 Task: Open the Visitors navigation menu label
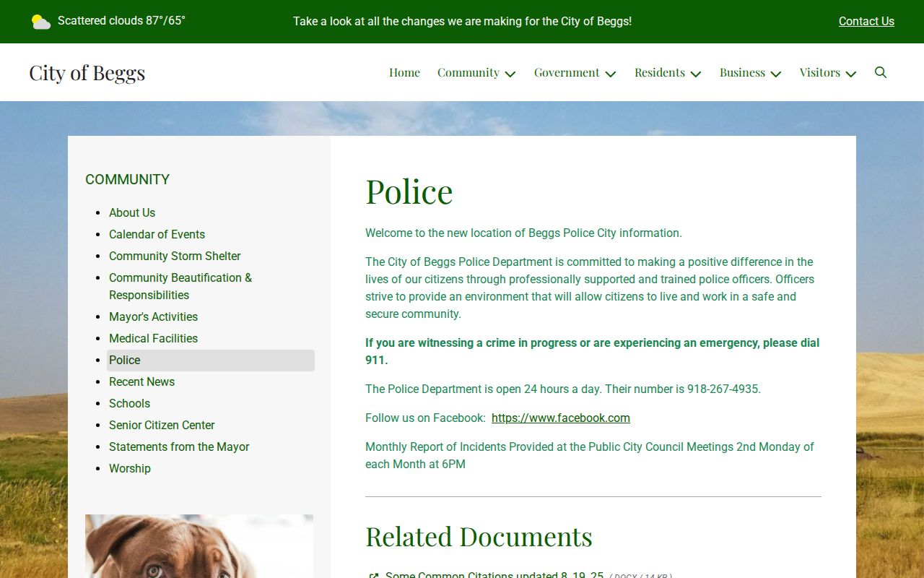(x=820, y=72)
